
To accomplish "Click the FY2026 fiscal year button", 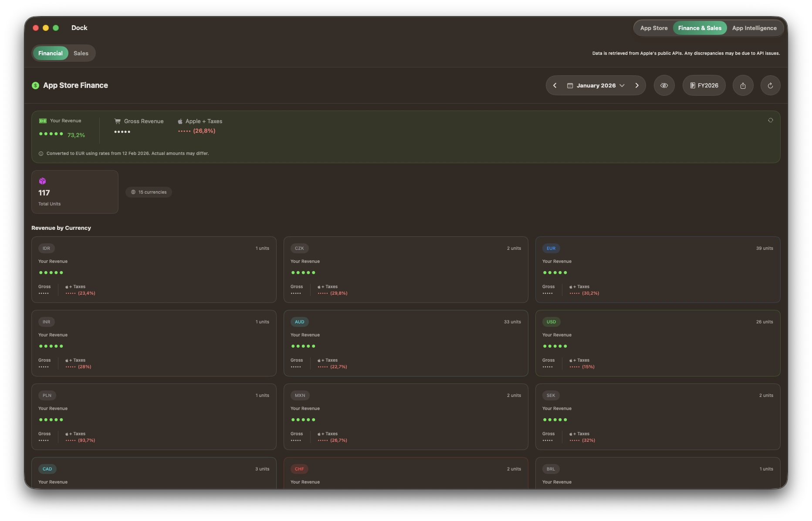I will (x=704, y=85).
